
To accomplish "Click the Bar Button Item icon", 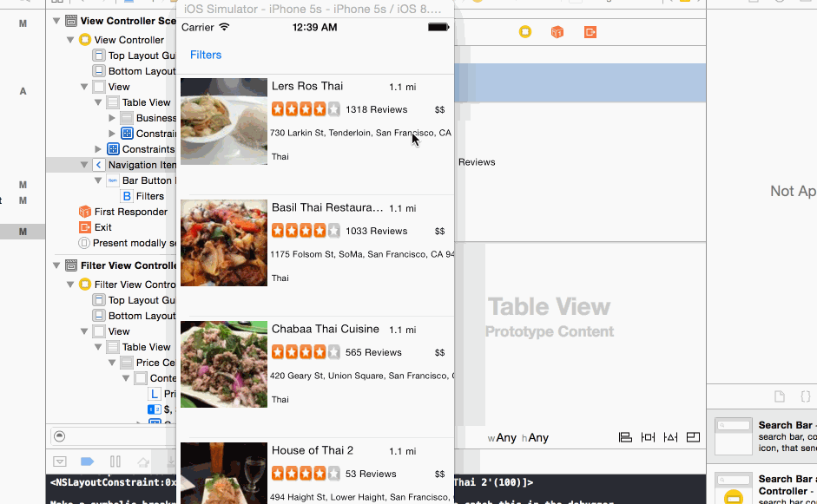I will point(113,180).
